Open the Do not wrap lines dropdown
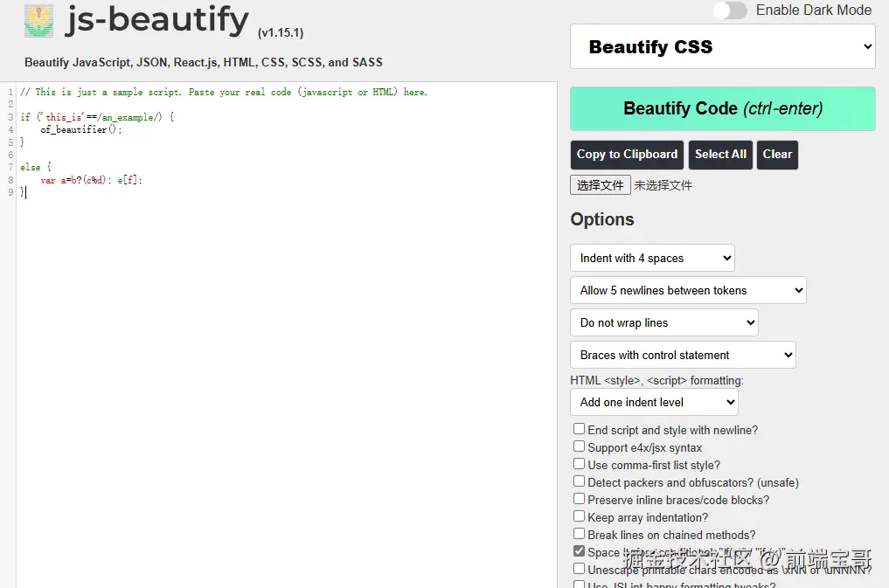The width and height of the screenshot is (889, 588). pos(663,322)
